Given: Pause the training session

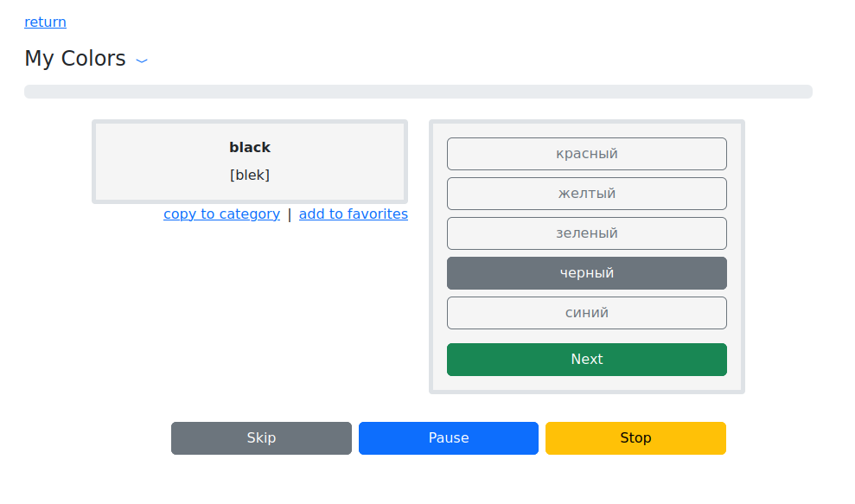Looking at the screenshot, I should (x=448, y=438).
